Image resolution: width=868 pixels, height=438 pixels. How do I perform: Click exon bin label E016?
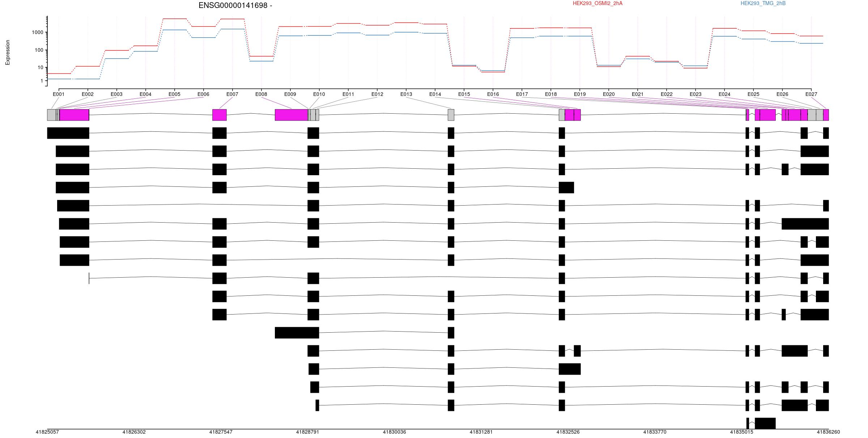tap(493, 94)
